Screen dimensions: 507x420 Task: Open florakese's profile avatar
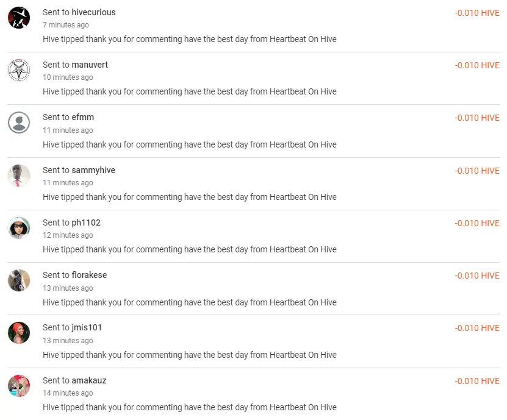[19, 280]
